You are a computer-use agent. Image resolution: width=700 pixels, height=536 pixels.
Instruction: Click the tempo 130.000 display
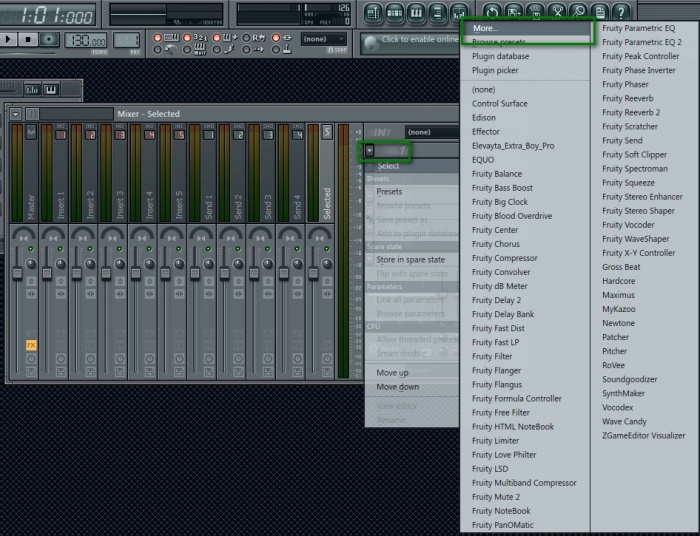tap(86, 41)
